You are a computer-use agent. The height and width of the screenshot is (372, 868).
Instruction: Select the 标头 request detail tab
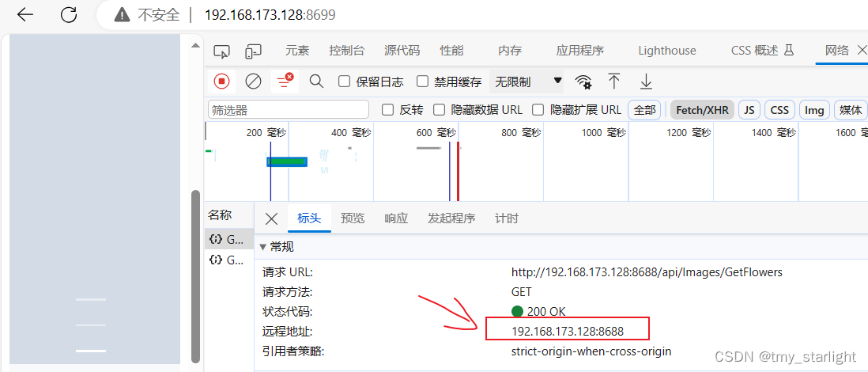[x=309, y=218]
